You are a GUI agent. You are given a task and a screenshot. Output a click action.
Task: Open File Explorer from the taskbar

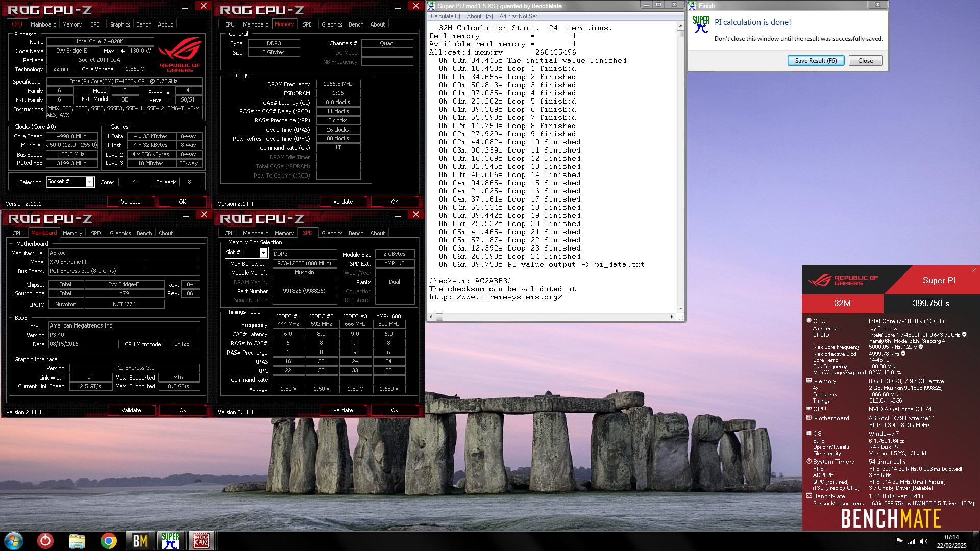(77, 541)
